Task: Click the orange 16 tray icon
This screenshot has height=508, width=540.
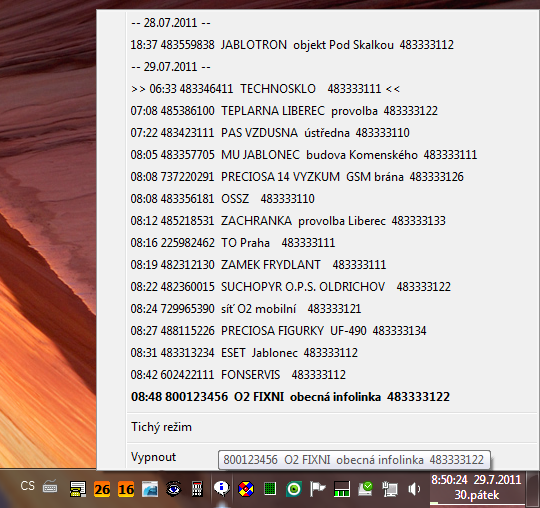Action: pos(126,489)
